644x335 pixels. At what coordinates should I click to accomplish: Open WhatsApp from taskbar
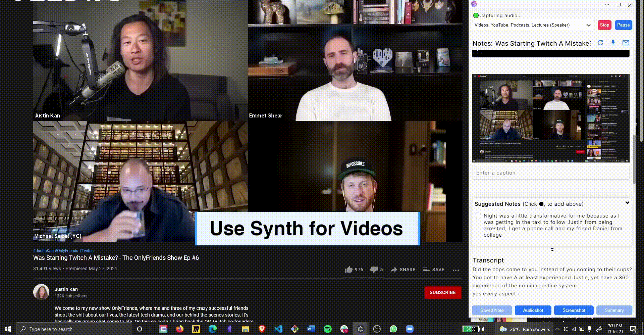coord(393,329)
